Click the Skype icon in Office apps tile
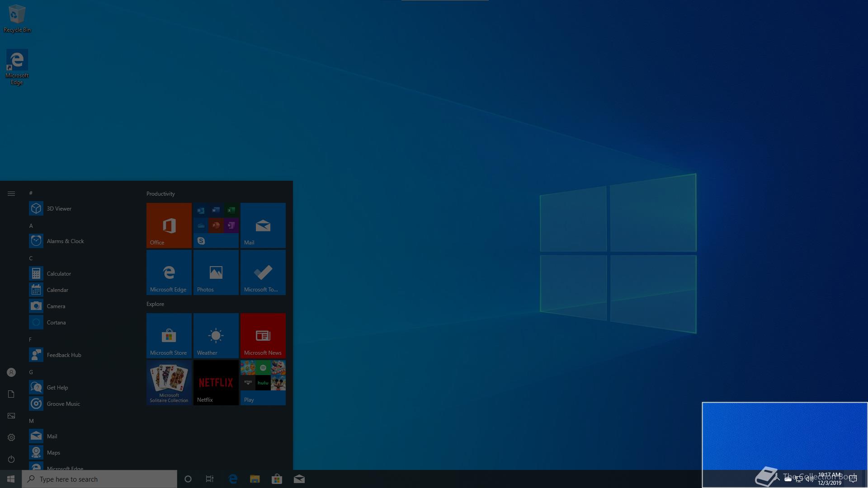 pos(201,241)
